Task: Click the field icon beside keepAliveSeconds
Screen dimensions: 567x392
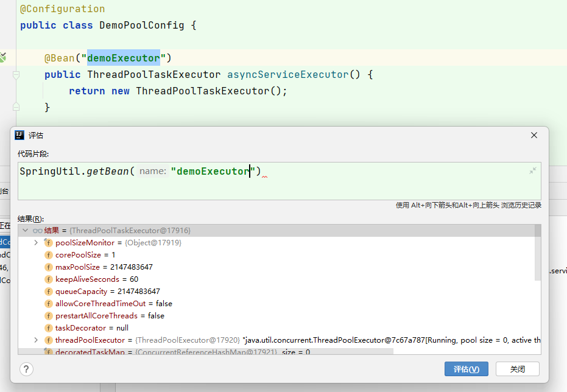Action: [49, 279]
